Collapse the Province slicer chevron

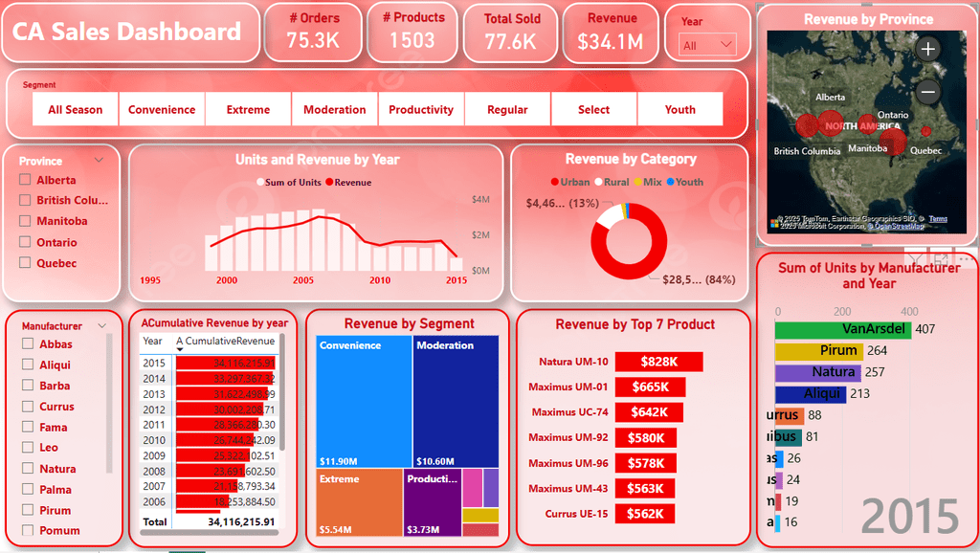[x=99, y=161]
